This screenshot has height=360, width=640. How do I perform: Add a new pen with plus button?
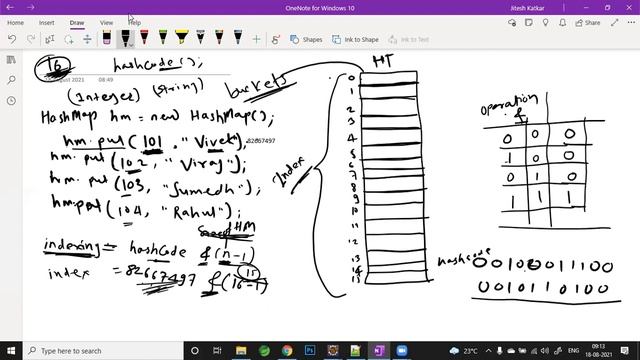(x=256, y=39)
